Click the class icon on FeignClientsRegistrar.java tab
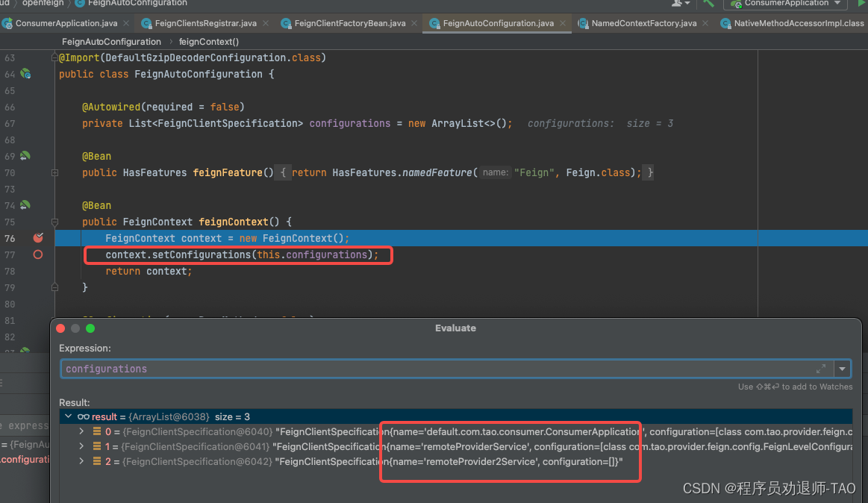Image resolution: width=868 pixels, height=503 pixels. click(x=147, y=23)
